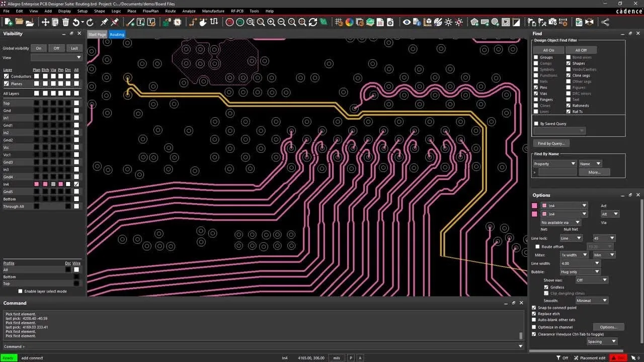This screenshot has height=362, width=644.
Task: Select the Move tool icon
Action: 45,22
